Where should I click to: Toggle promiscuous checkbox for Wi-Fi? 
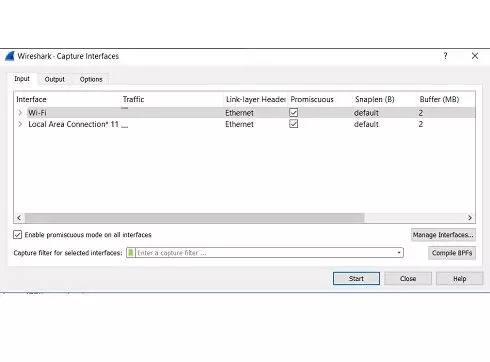(294, 113)
